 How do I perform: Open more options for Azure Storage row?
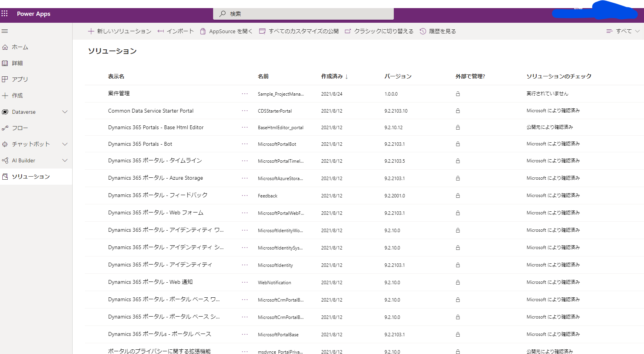point(245,178)
